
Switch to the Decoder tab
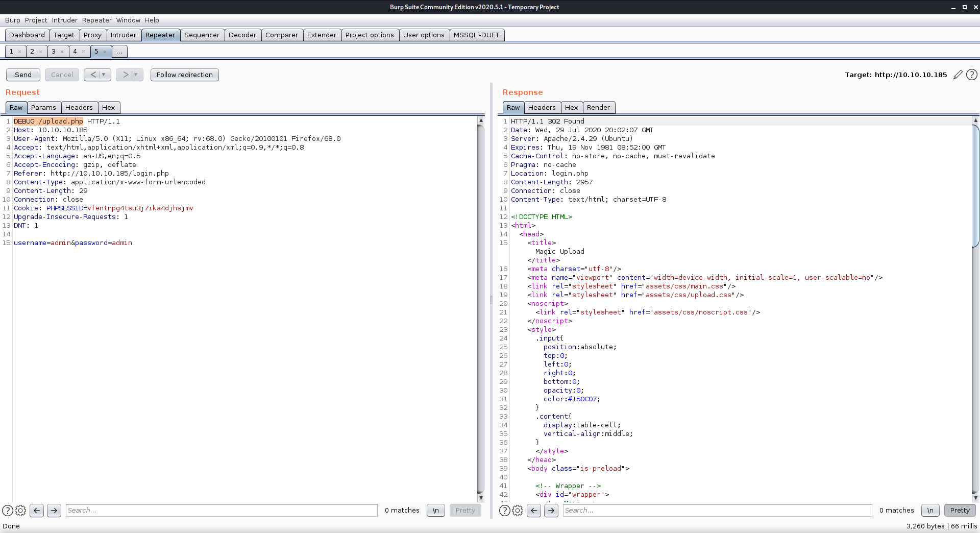click(x=242, y=35)
